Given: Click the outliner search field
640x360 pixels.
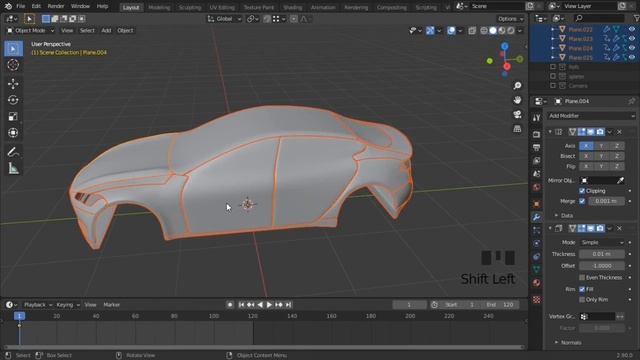Looking at the screenshot, I should point(599,18).
